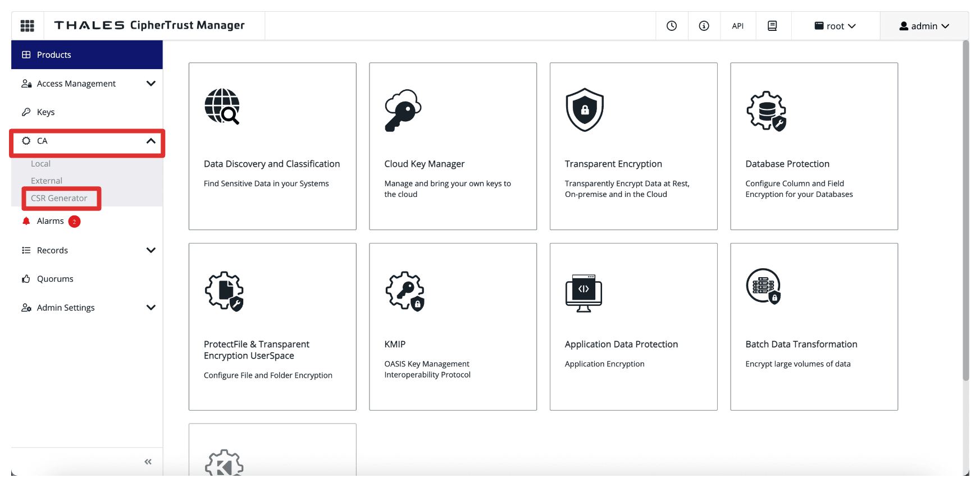Click the Records list icon
This screenshot has height=487, width=980.
(x=26, y=250)
